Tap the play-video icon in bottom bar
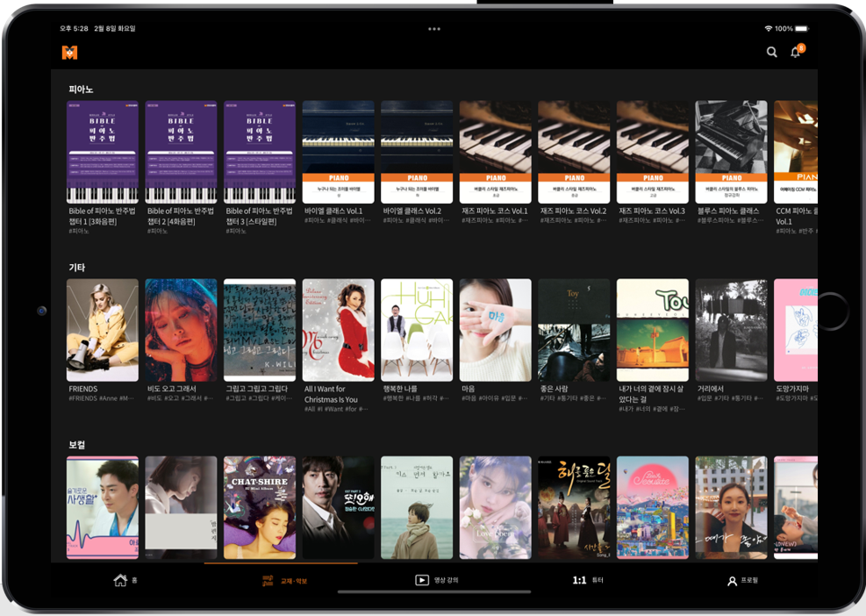866x616 pixels. (x=421, y=580)
